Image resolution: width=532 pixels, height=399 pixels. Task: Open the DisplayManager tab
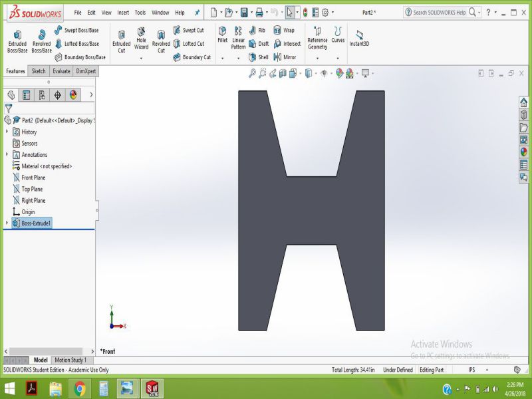click(x=73, y=94)
